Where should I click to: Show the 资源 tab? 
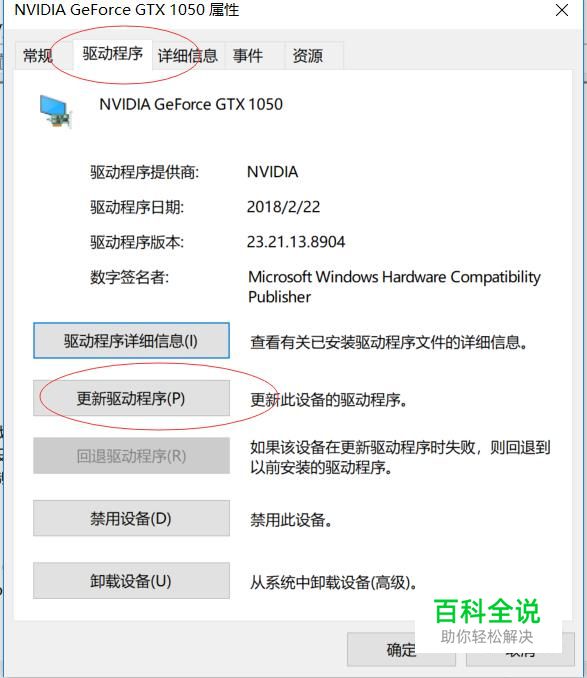pyautogui.click(x=307, y=56)
